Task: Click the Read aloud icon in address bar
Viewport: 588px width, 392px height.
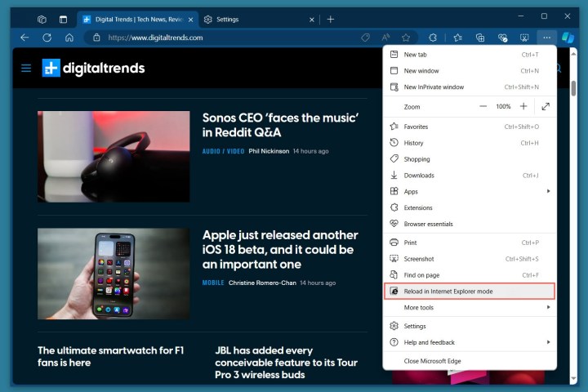Action: 385,37
